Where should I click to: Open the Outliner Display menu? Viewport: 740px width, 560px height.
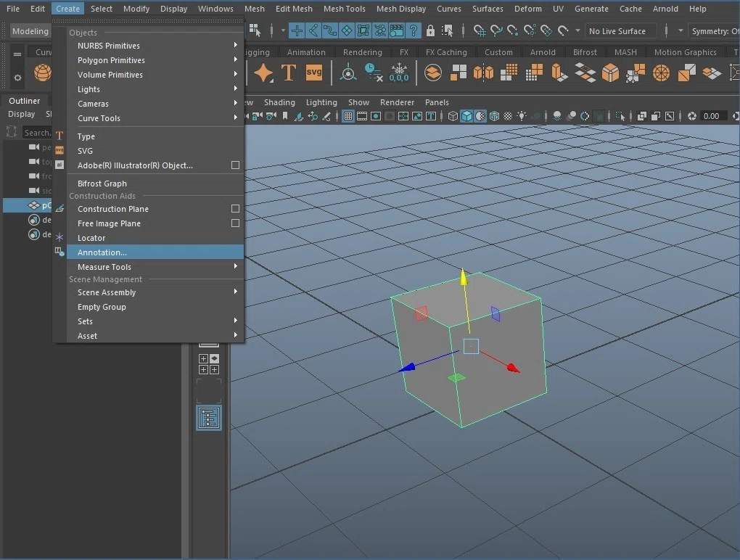[21, 114]
